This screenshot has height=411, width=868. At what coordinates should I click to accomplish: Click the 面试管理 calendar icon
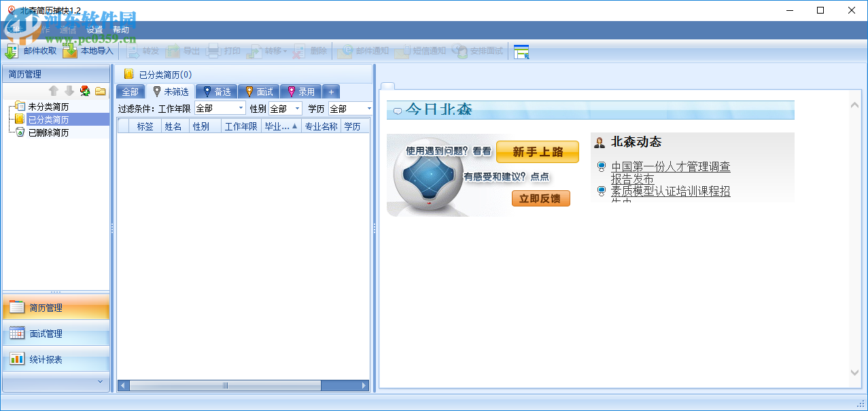tap(16, 333)
